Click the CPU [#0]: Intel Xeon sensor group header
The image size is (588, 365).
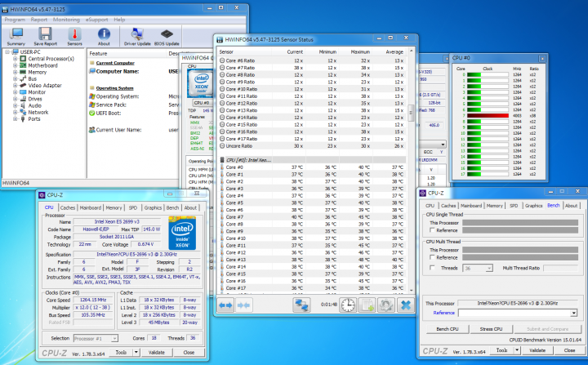point(312,160)
